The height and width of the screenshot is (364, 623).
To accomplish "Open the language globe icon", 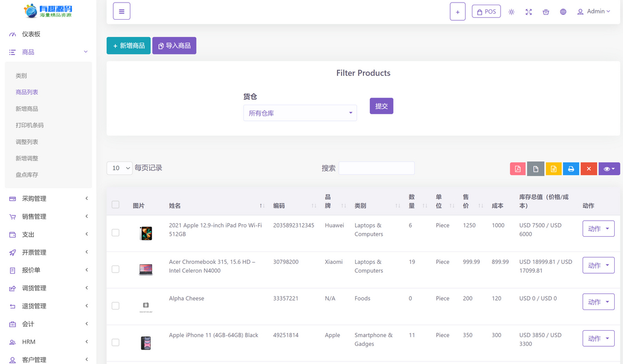I will click(x=563, y=11).
